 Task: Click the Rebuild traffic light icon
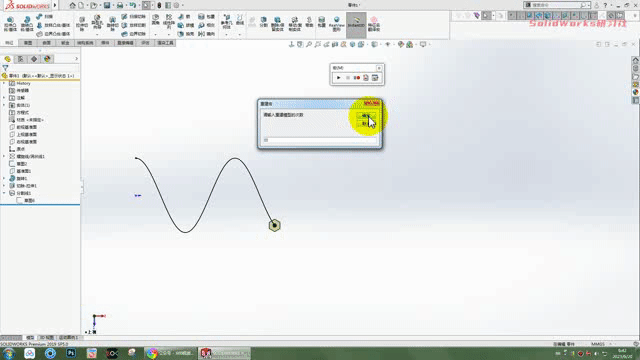click(159, 5)
